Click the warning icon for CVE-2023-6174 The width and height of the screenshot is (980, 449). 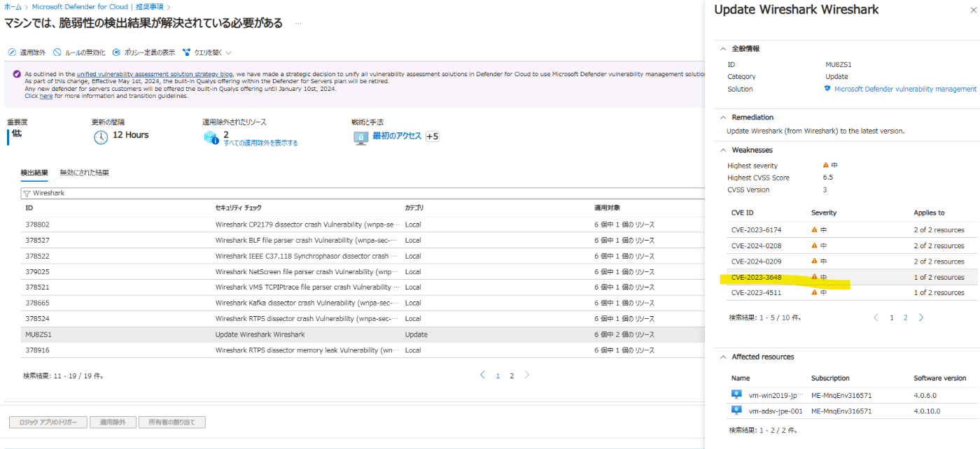tap(815, 229)
